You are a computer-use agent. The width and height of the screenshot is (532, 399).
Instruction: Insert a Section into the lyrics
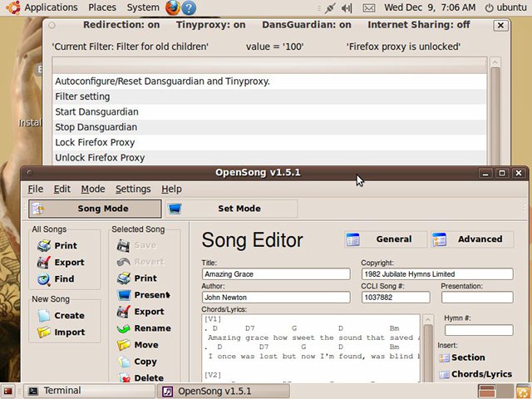pos(462,357)
